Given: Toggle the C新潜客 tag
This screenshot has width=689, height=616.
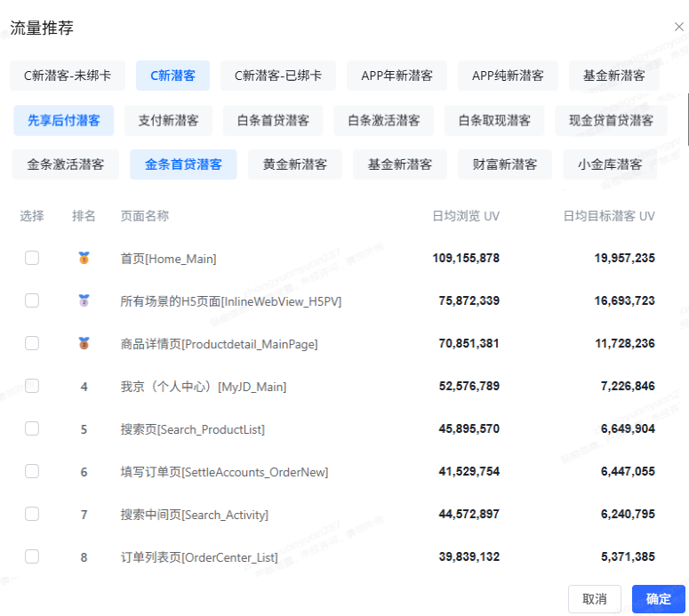Looking at the screenshot, I should (172, 76).
